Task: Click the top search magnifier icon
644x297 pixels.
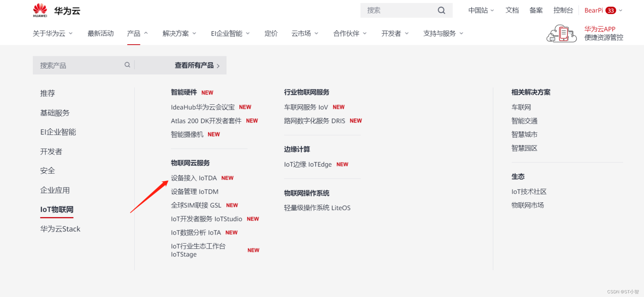Action: pos(442,10)
